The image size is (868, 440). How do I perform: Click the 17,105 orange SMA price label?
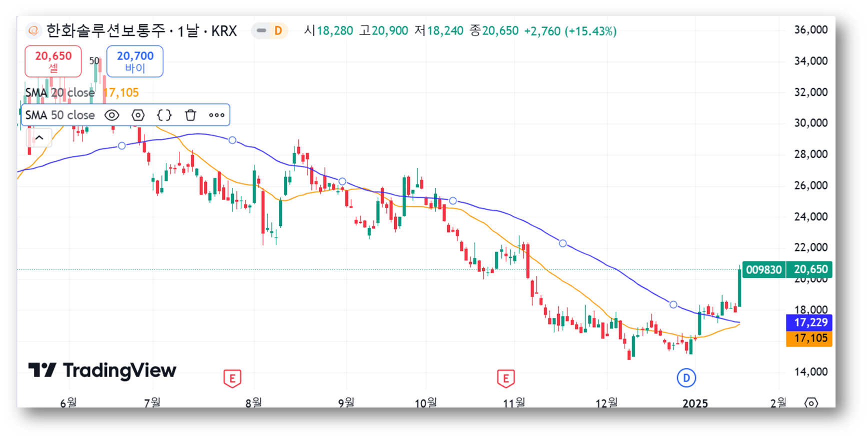click(x=809, y=338)
